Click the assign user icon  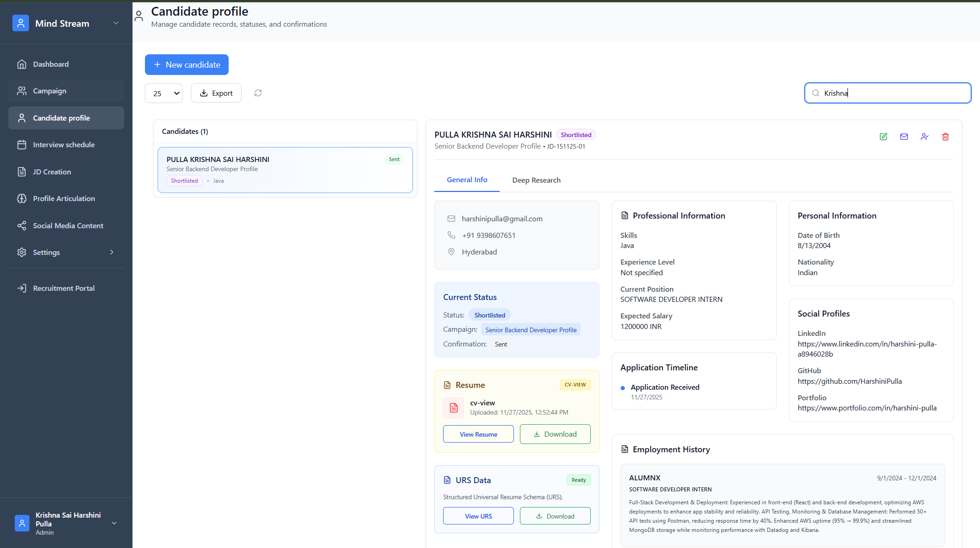pyautogui.click(x=925, y=137)
